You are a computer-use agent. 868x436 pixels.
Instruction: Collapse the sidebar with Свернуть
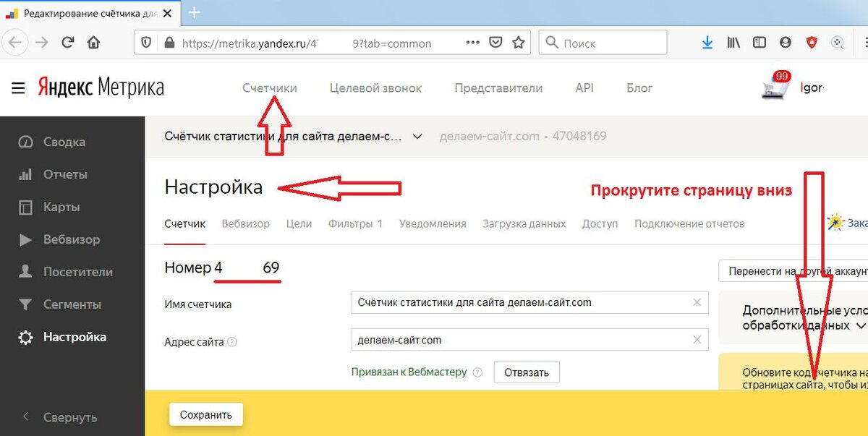pyautogui.click(x=69, y=417)
